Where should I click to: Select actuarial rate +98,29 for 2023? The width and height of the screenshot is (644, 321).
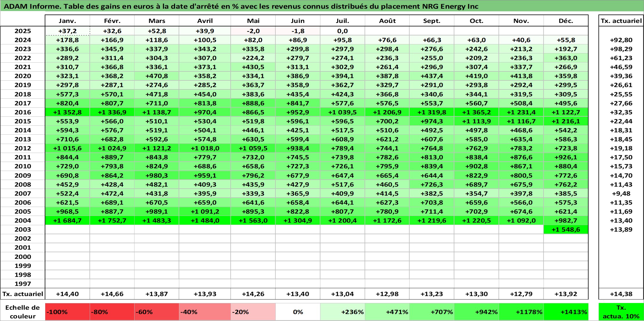point(621,49)
